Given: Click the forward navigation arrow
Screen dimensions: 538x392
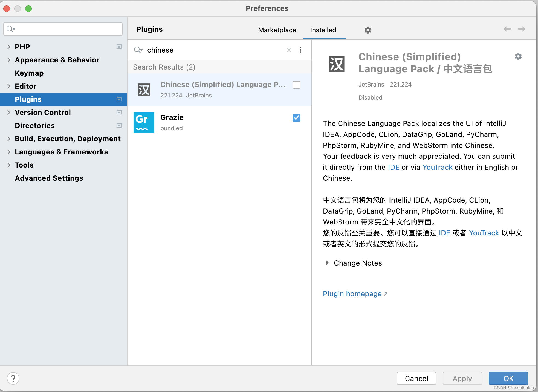Looking at the screenshot, I should click(x=522, y=29).
